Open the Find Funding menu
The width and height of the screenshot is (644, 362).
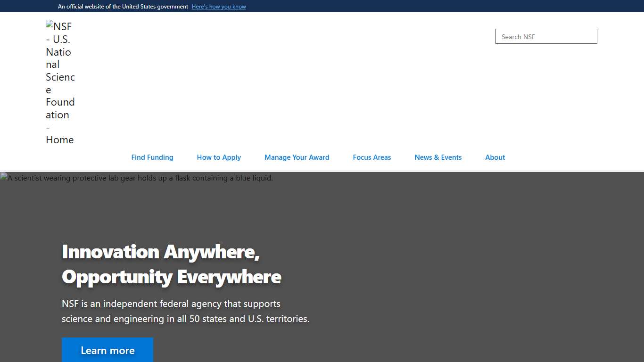pos(152,157)
